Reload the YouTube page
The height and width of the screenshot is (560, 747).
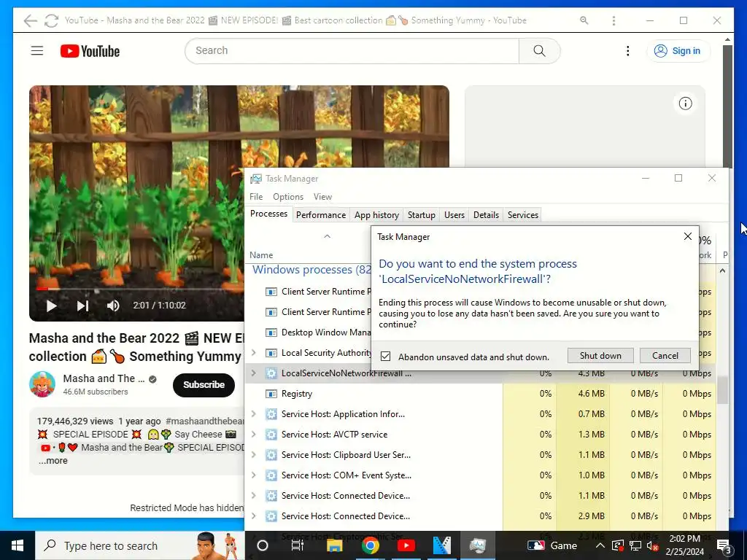(x=51, y=20)
